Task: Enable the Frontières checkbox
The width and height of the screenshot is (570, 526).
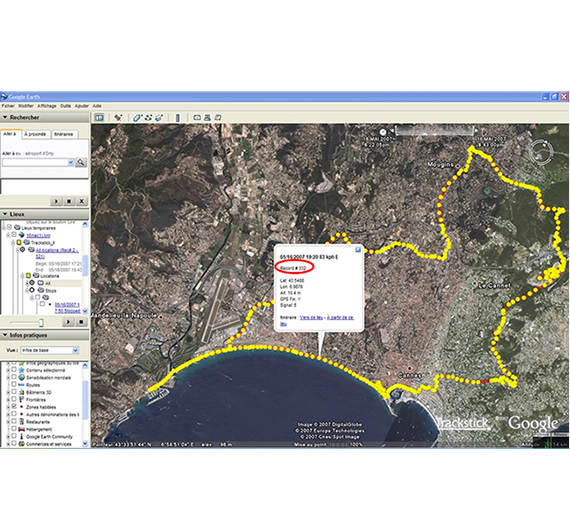Action: coord(14,399)
